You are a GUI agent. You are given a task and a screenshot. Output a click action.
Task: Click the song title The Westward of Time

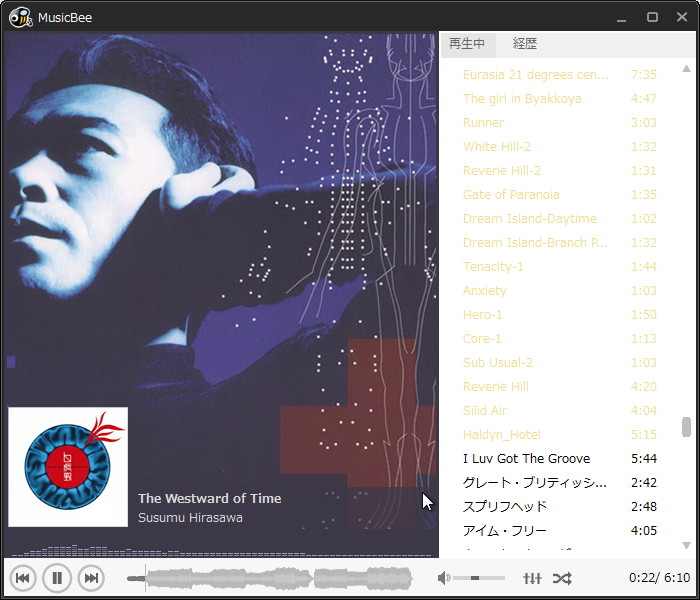tap(209, 498)
